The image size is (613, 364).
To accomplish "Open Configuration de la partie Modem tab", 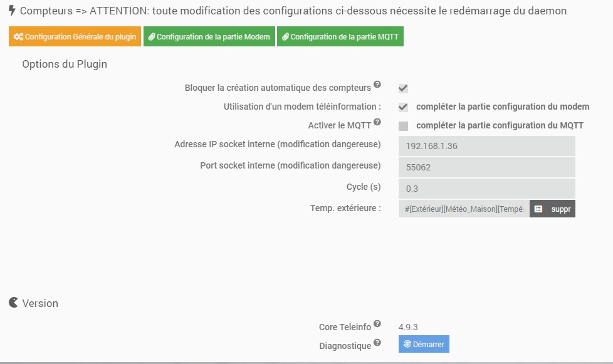I will pos(209,36).
